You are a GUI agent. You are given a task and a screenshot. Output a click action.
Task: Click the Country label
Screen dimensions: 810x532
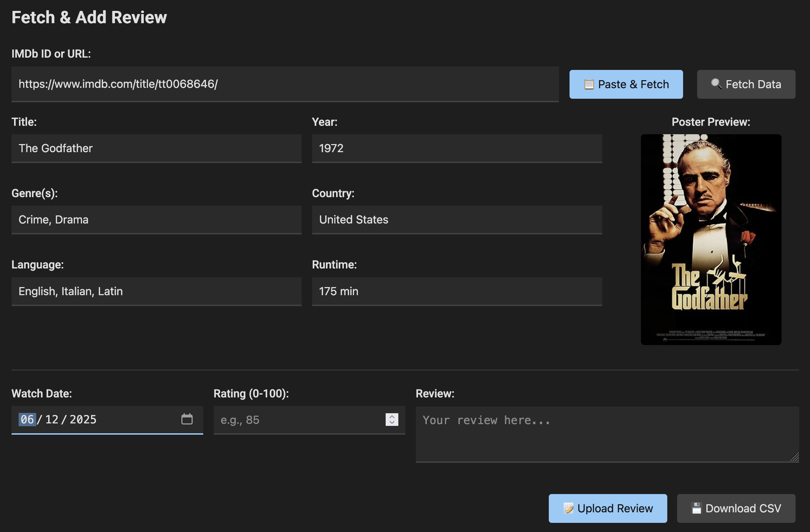333,193
